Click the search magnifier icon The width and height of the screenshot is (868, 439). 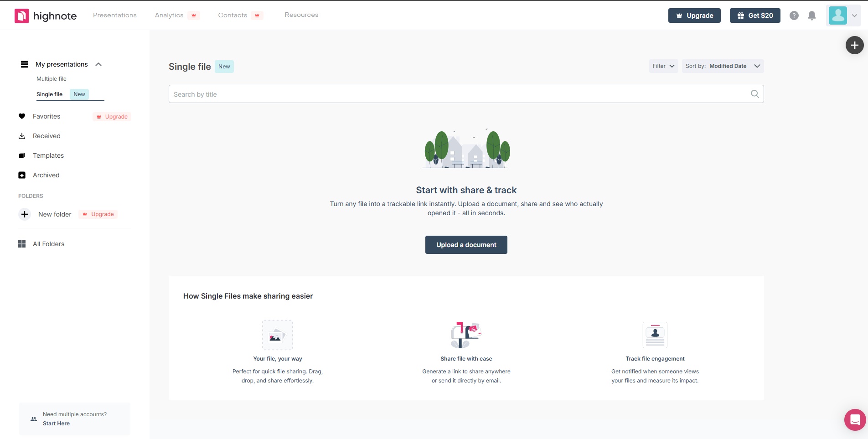click(754, 94)
